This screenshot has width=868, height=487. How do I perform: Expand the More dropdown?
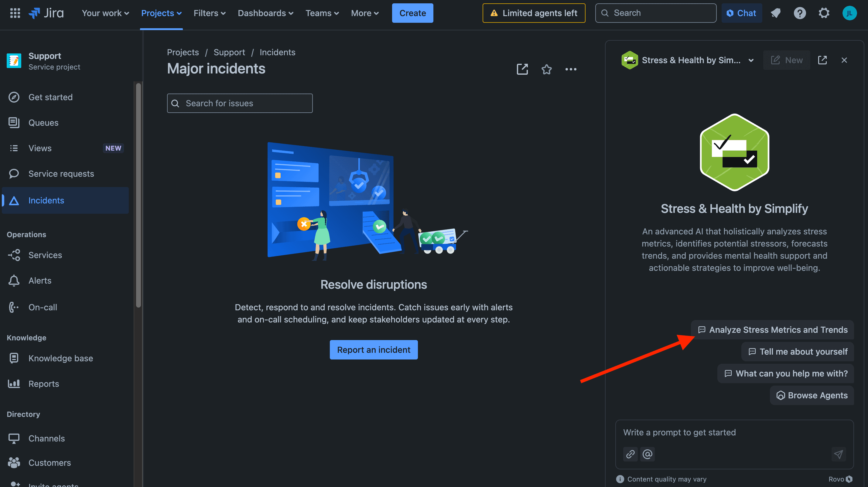tap(365, 13)
